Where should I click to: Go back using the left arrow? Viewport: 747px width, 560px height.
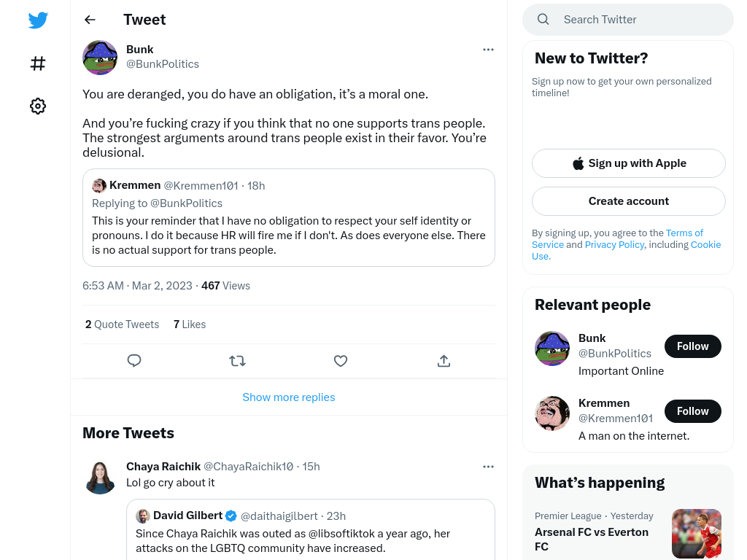[90, 20]
